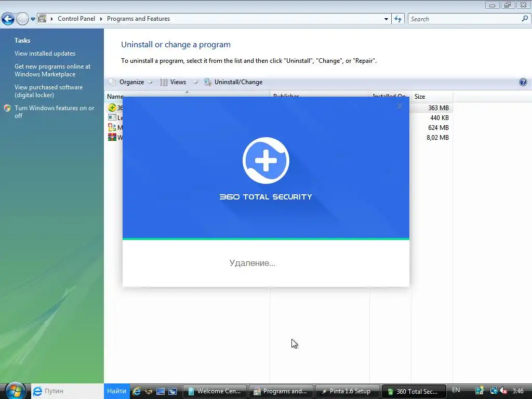This screenshot has width=532, height=399.
Task: Click the clock showing 3:46
Action: tap(518, 391)
